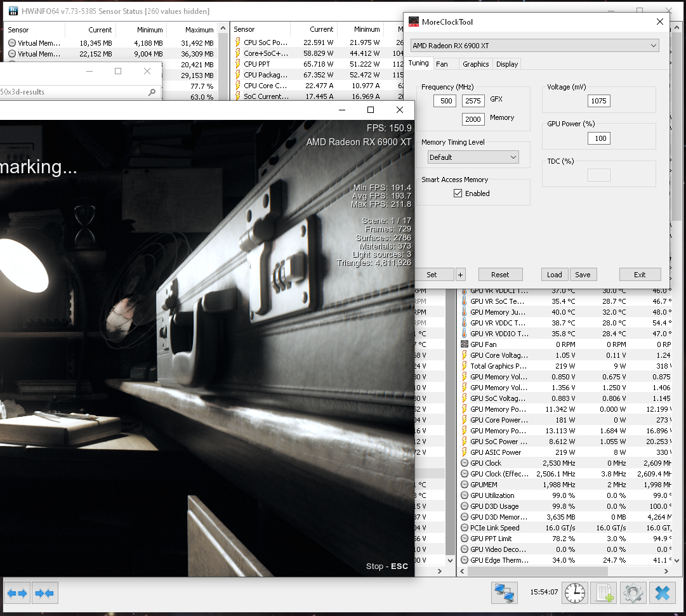
Task: Open the Memory Timing Level dropdown
Action: (473, 157)
